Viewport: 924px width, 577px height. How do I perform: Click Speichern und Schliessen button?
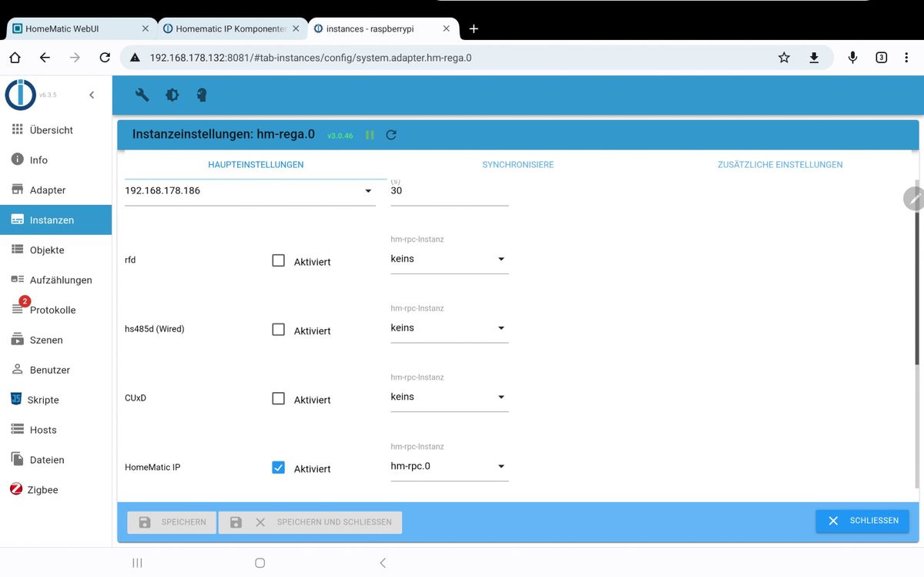click(310, 522)
